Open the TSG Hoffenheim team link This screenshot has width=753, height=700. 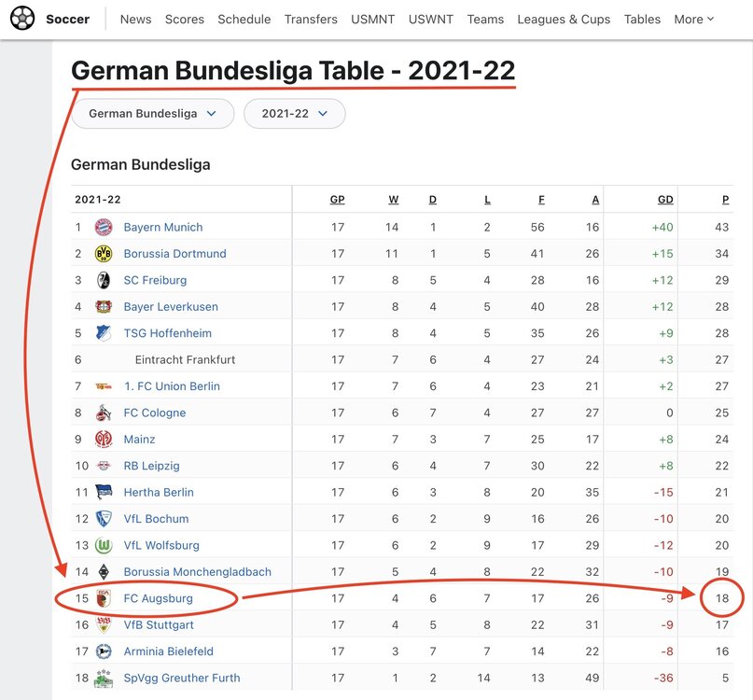pyautogui.click(x=167, y=333)
